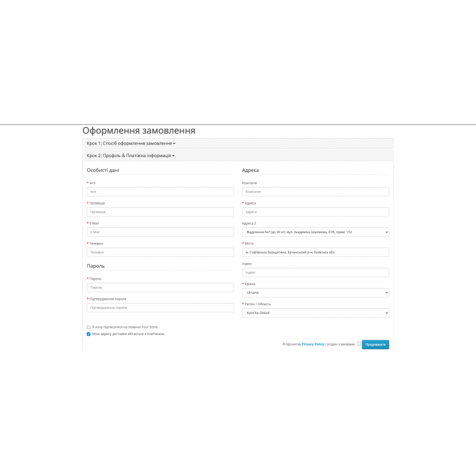This screenshot has height=476, width=476.
Task: Focus the Індекс postal code field
Action: (315, 272)
